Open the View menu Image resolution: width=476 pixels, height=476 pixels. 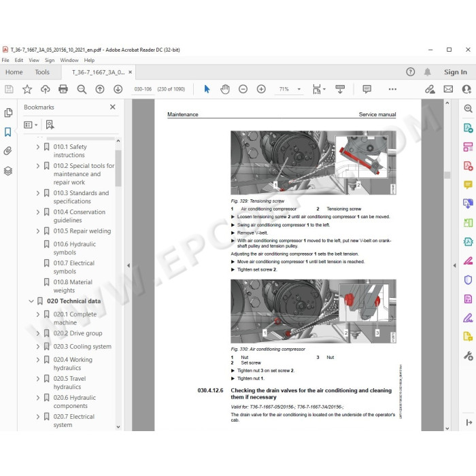34,60
